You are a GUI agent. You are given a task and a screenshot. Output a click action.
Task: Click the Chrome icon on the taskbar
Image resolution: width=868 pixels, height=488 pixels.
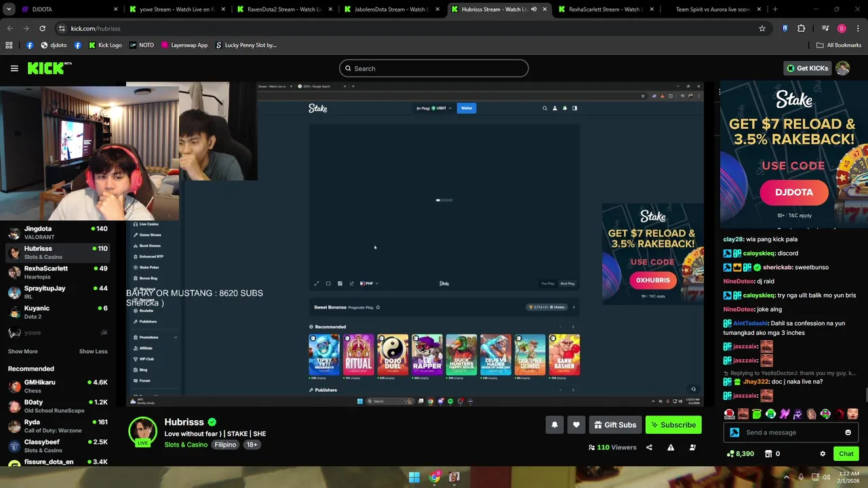[434, 477]
